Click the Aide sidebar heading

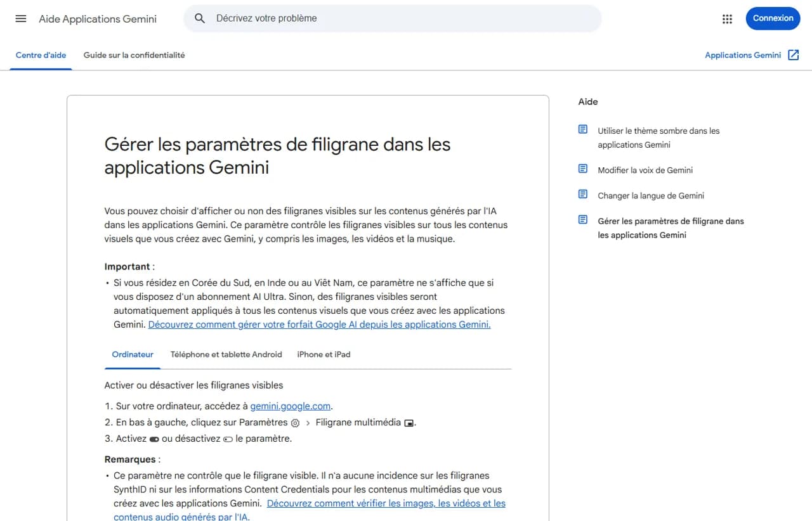pyautogui.click(x=588, y=101)
